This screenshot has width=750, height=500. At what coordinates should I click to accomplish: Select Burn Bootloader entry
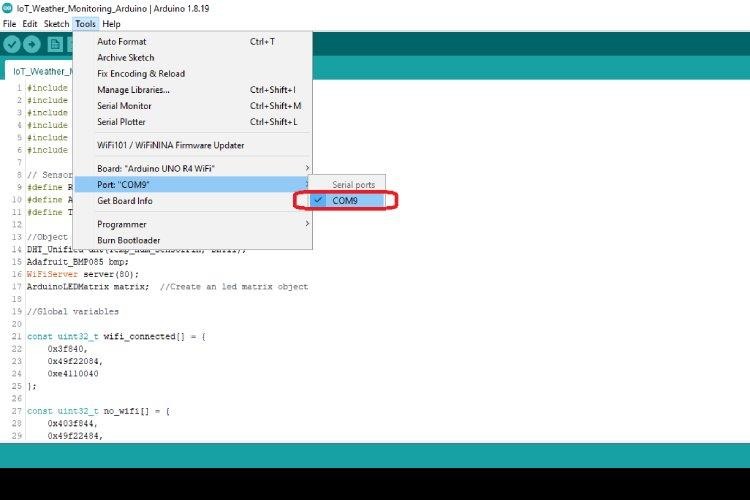[x=193, y=240]
